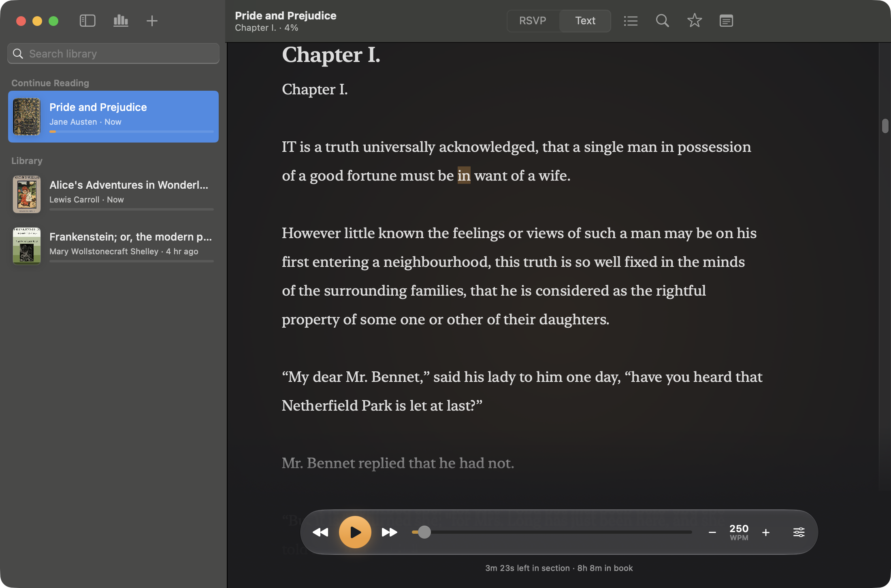Screen dimensions: 891x588
Task: Click the large "Chapter I." heading
Action: tap(331, 55)
